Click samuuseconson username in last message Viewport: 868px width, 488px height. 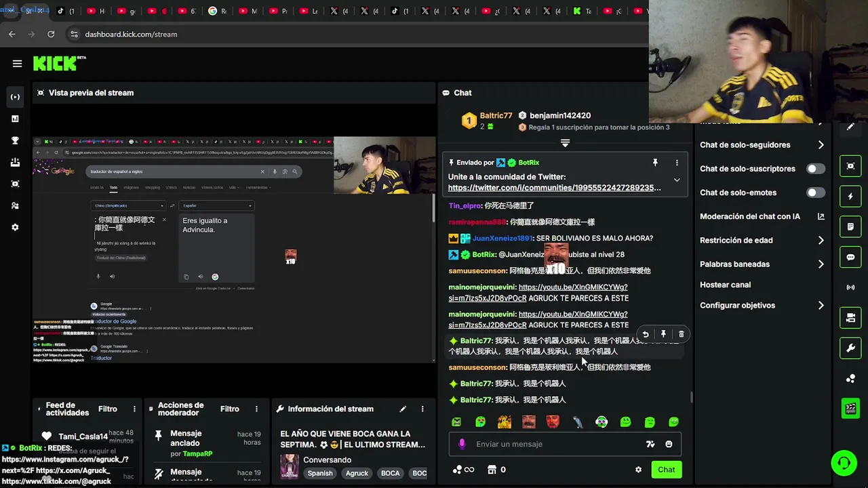tap(477, 367)
